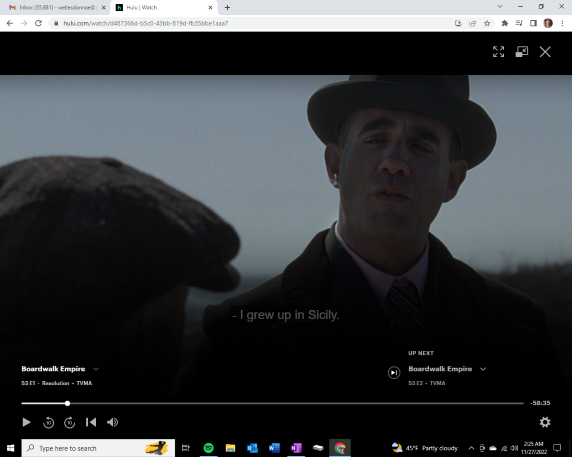Switch to picture-in-picture mini player
This screenshot has height=457, width=572.
coord(522,52)
